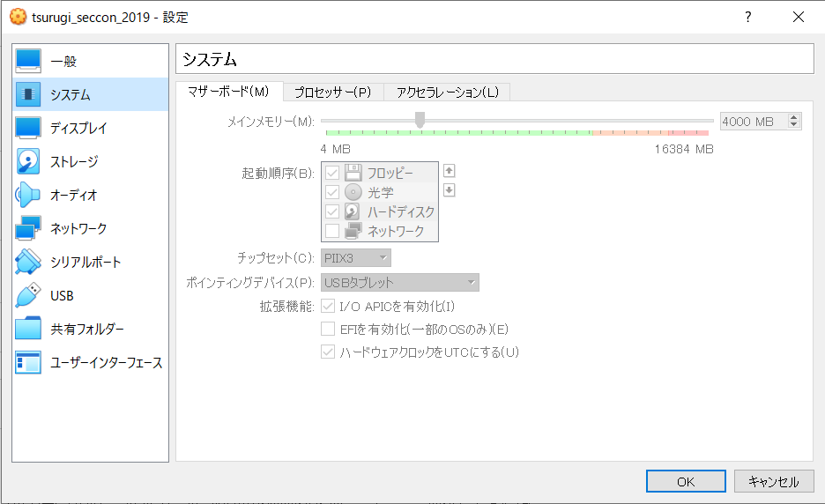Select the ハードディスク boot order row
The width and height of the screenshot is (825, 504).
(380, 211)
